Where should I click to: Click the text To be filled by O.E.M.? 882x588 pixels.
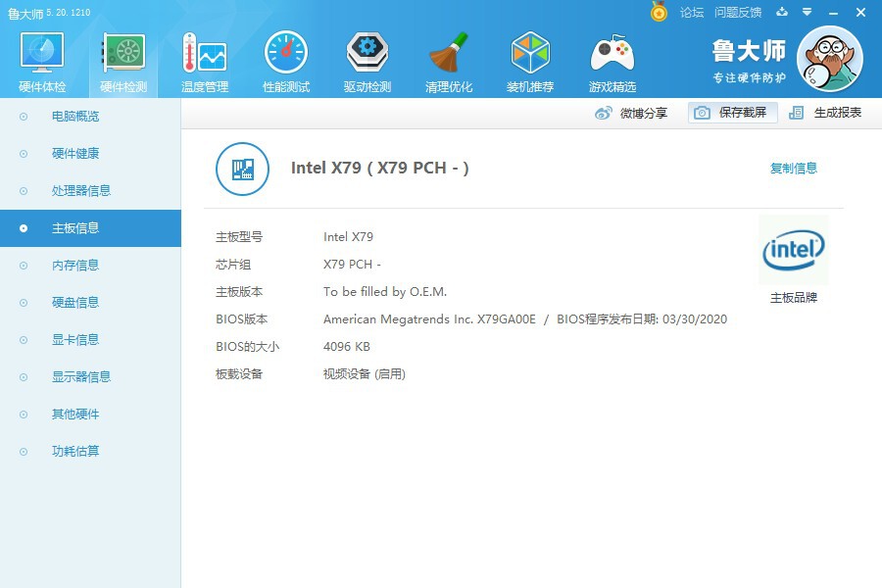pos(385,291)
